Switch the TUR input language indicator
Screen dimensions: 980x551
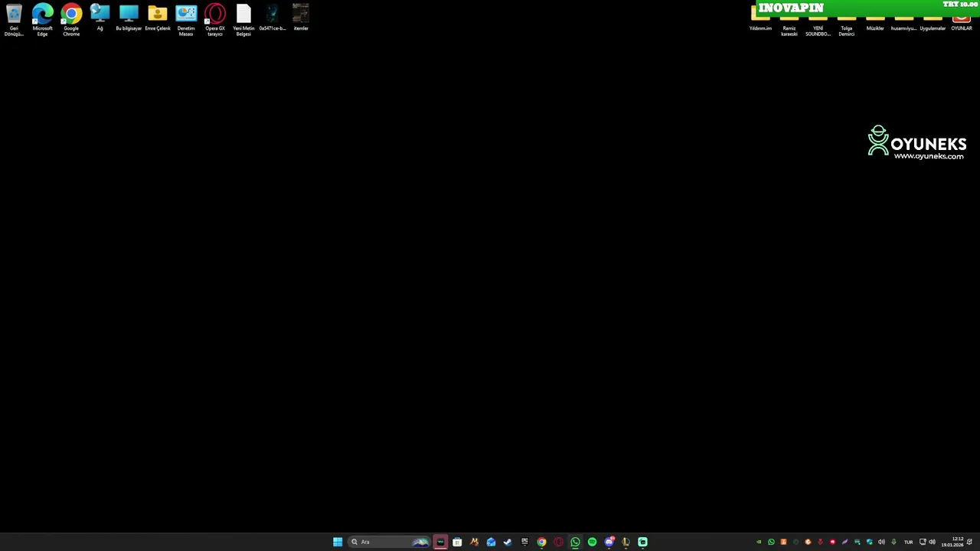909,542
